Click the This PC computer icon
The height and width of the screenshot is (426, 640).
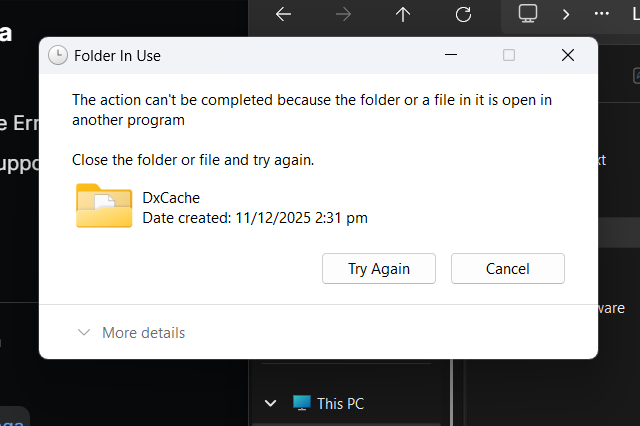pyautogui.click(x=301, y=403)
